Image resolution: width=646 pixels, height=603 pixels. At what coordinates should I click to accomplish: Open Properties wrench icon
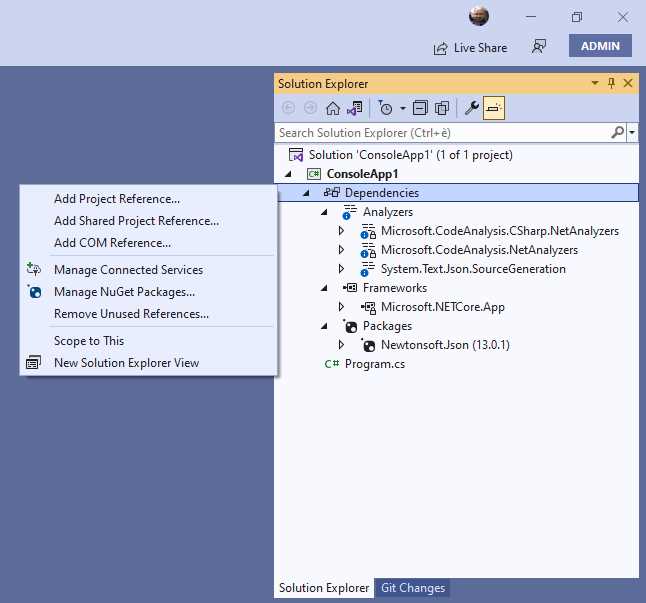coord(471,108)
